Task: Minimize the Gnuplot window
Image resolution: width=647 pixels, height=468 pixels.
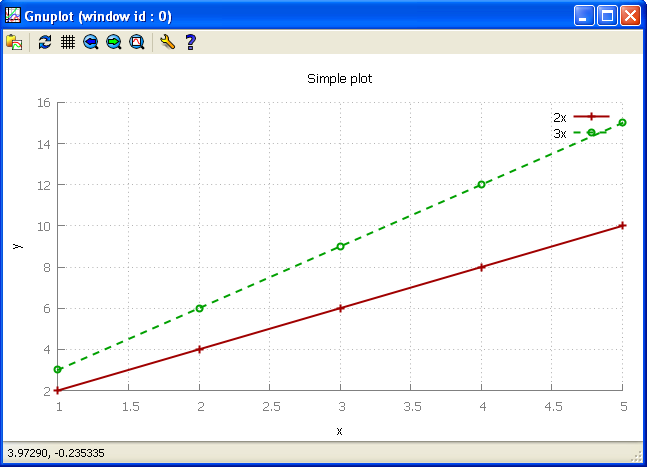Action: click(x=584, y=16)
